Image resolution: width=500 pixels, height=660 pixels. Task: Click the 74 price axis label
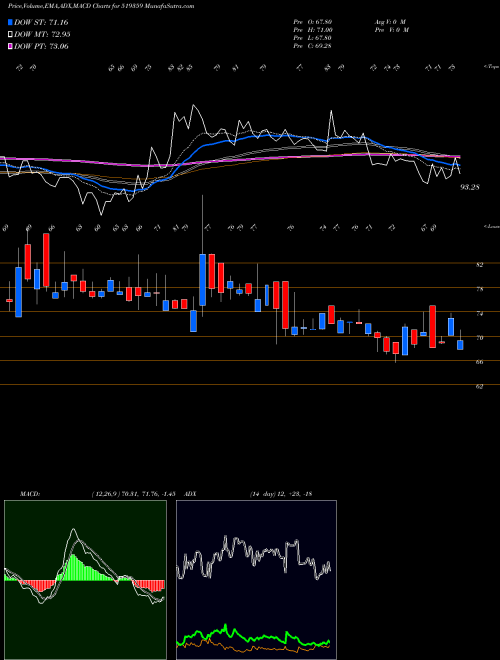tap(479, 314)
